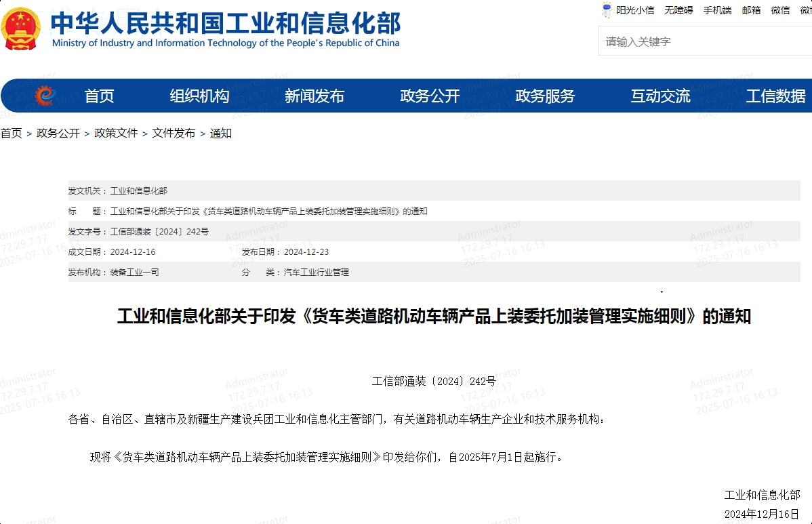This screenshot has width=812, height=524.
Task: Select 政务公开 in the main navigation
Action: (430, 96)
